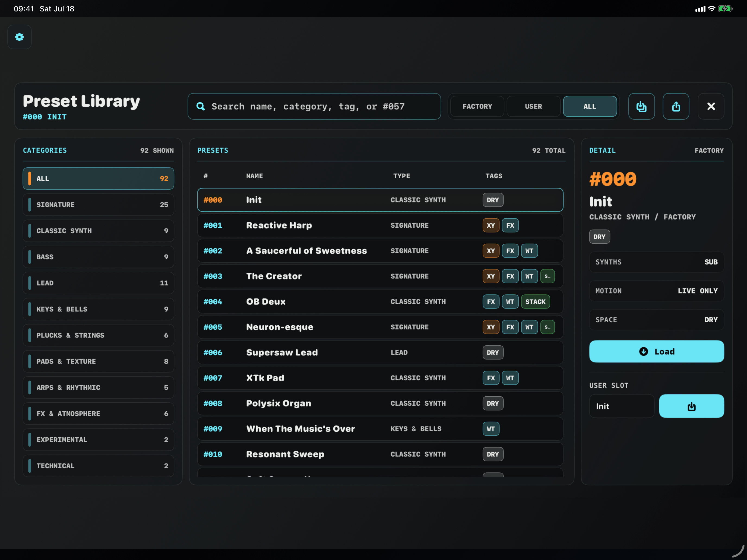This screenshot has width=747, height=560.
Task: Filter by EXPERIMENTAL category
Action: 98,440
